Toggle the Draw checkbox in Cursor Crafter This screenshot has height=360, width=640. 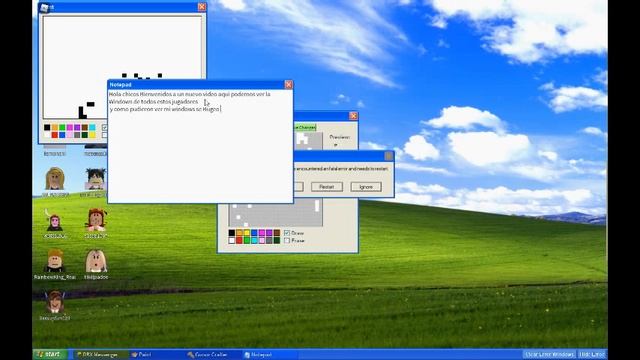click(287, 233)
